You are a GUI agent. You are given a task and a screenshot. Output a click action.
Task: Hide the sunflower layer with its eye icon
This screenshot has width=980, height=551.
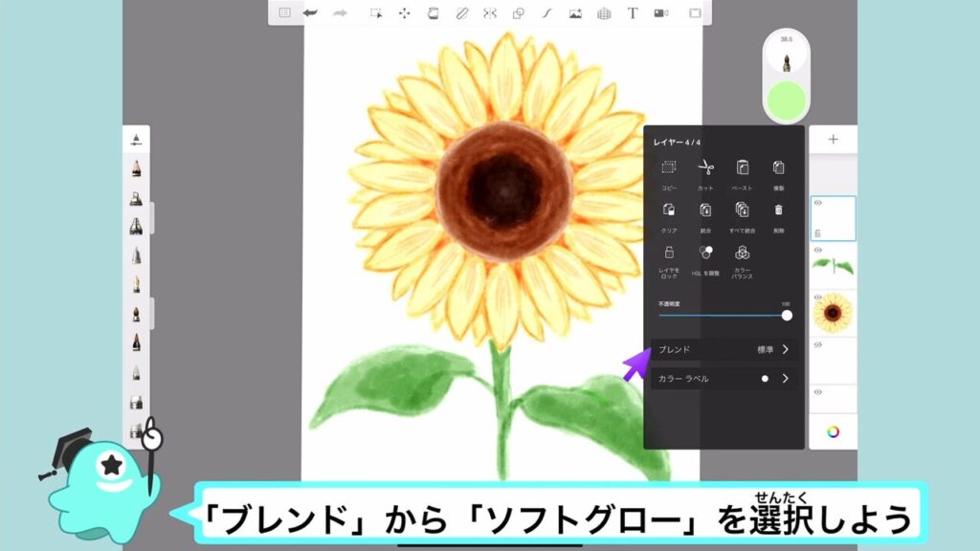click(x=818, y=297)
